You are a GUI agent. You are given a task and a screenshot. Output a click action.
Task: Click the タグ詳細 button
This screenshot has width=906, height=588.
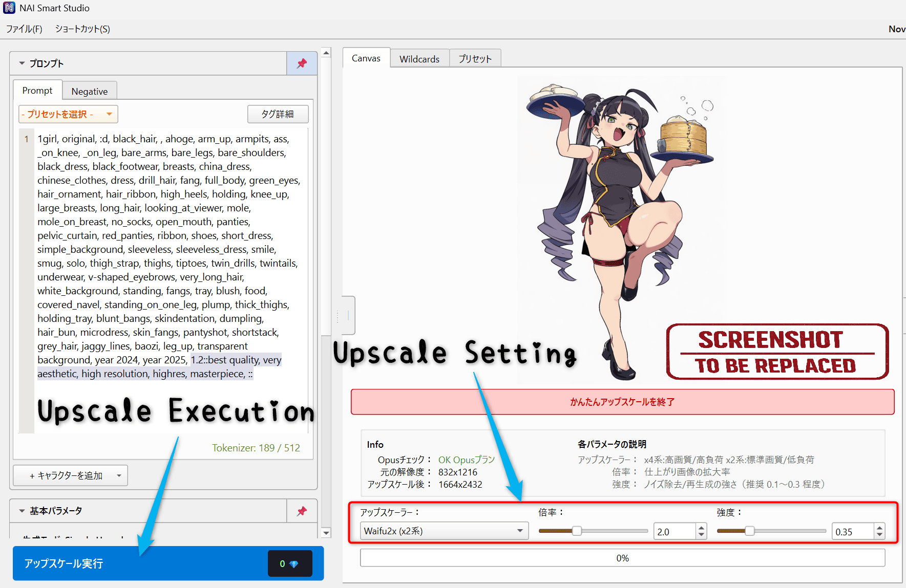tap(278, 114)
